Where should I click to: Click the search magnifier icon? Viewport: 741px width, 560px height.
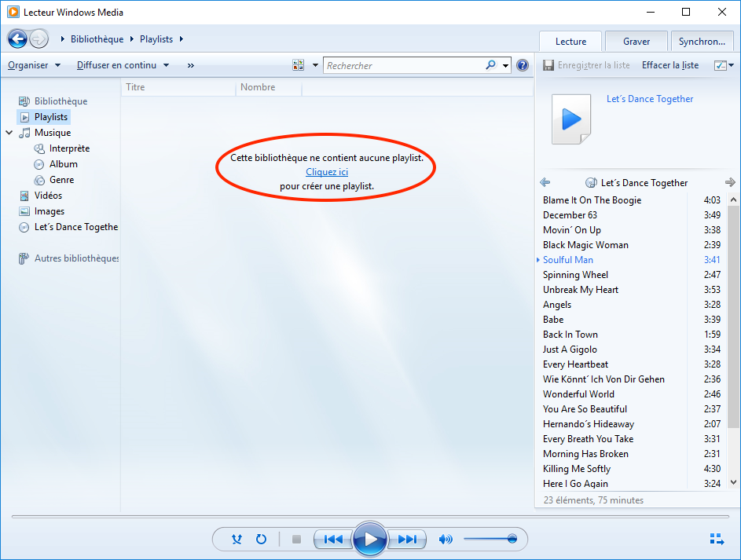click(x=491, y=64)
